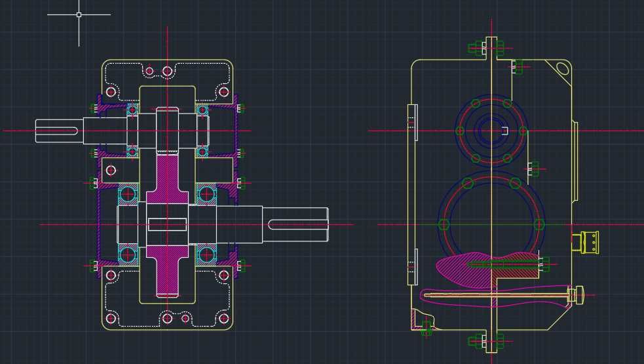Select the lifting eye hole at top-right corner
This screenshot has height=364, width=644.
[x=563, y=68]
